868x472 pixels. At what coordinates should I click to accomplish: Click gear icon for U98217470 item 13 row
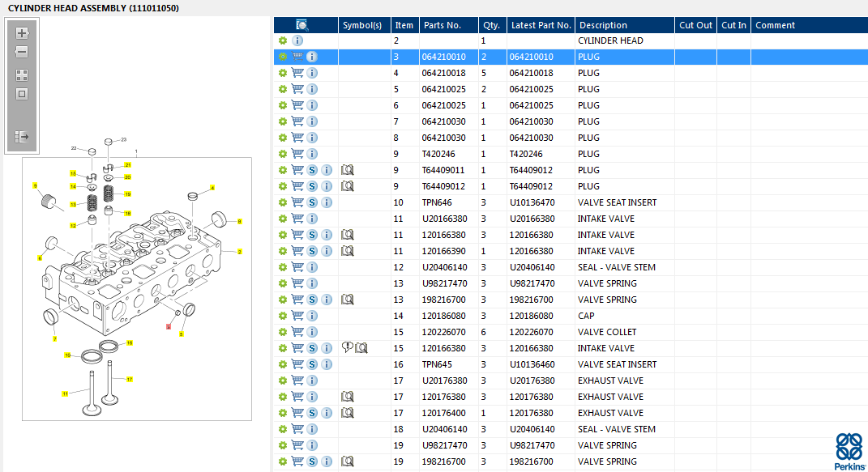(283, 283)
